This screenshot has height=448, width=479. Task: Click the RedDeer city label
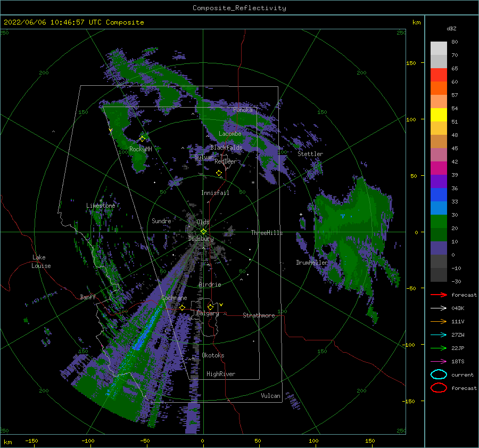[226, 161]
